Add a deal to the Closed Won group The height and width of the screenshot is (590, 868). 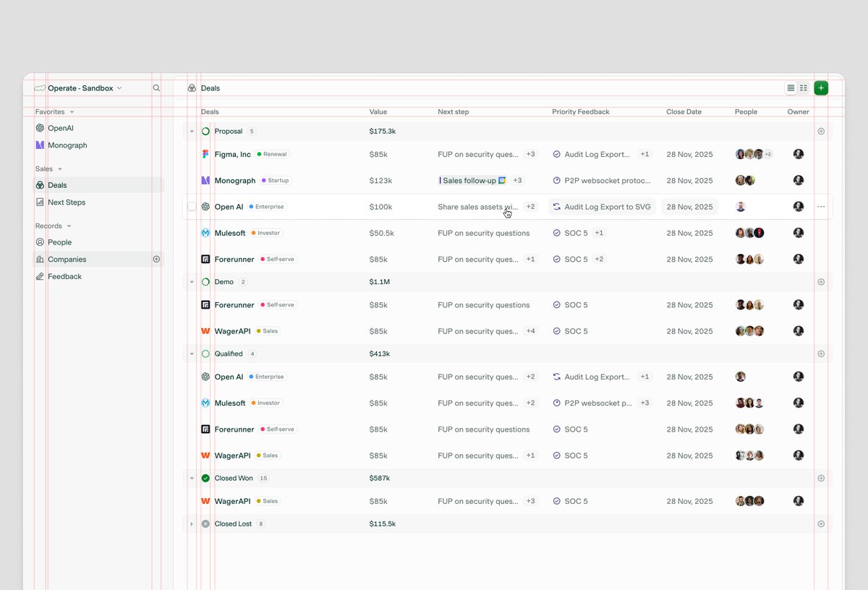click(821, 479)
